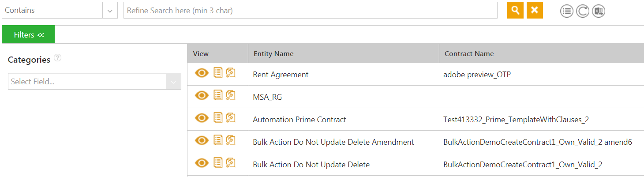
Task: Click the circular refresh icon
Action: click(x=583, y=11)
